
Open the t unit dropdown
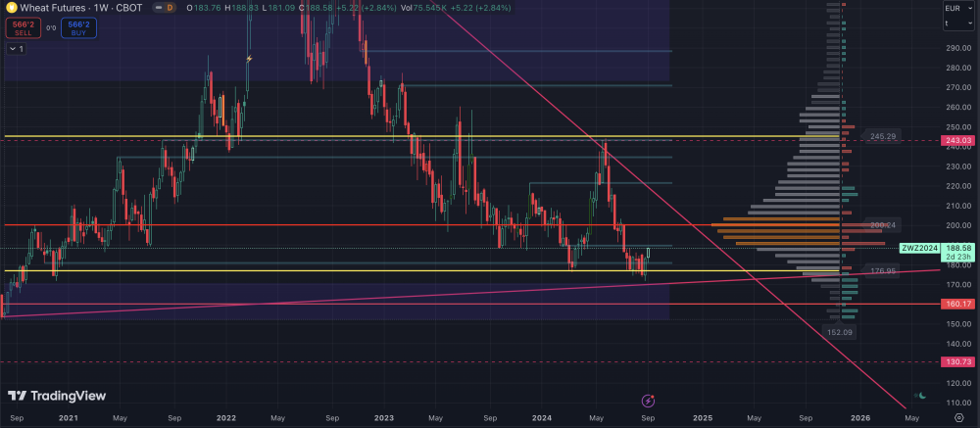(x=959, y=23)
